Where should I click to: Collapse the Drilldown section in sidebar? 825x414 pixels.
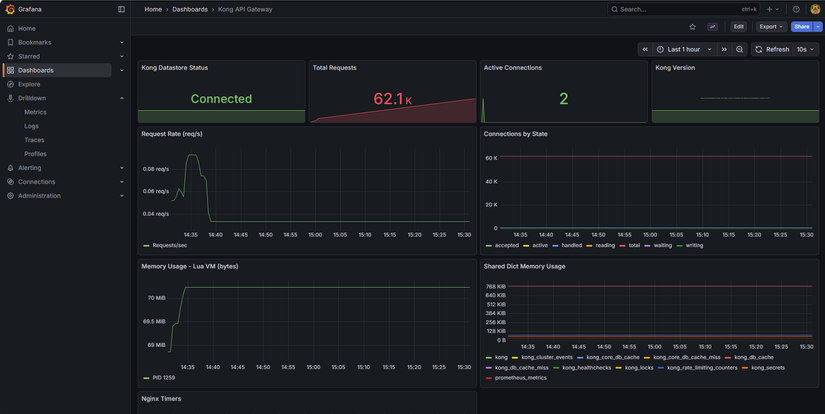[122, 98]
